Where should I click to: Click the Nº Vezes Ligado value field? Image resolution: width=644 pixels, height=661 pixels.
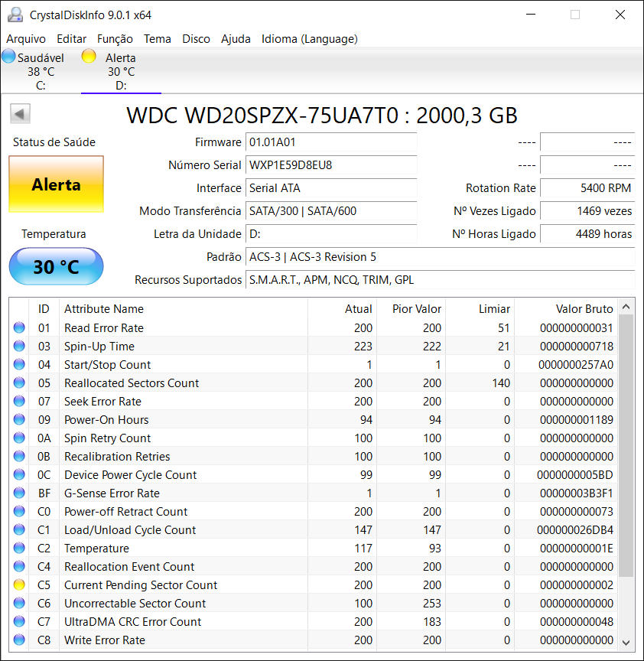pos(587,211)
